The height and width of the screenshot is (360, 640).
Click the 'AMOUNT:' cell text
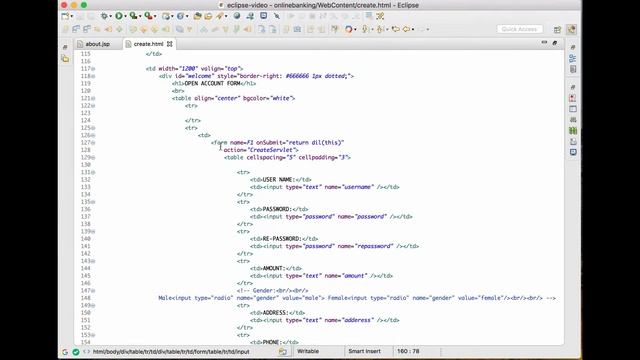(x=273, y=268)
